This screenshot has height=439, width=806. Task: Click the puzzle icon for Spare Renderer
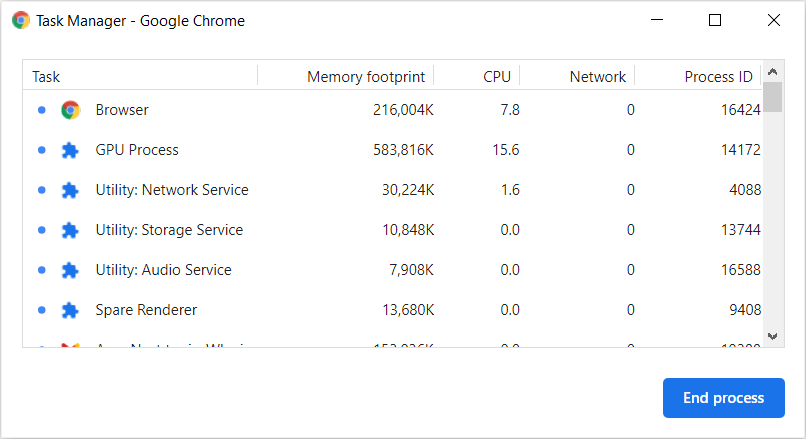pyautogui.click(x=70, y=310)
